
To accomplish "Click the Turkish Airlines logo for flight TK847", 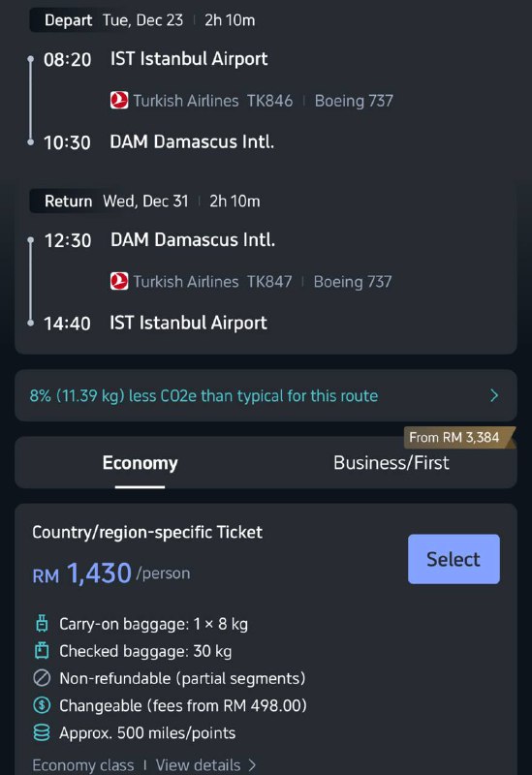I will click(x=119, y=281).
